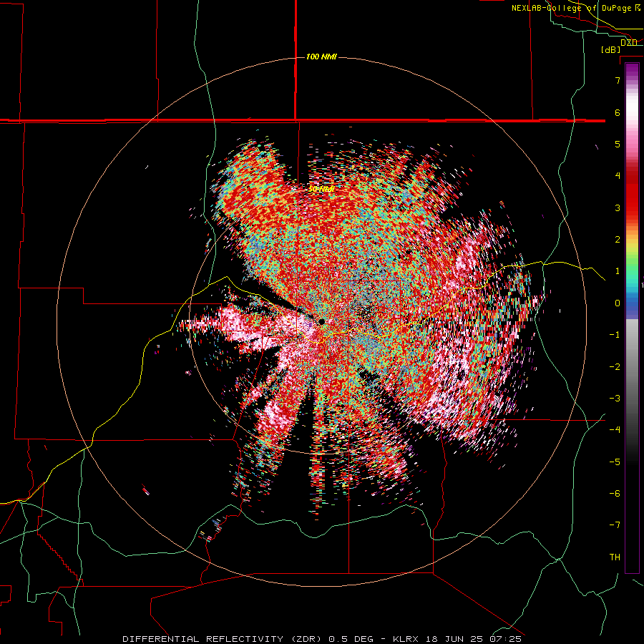Click the 2 dB value on the color scale

click(x=618, y=240)
